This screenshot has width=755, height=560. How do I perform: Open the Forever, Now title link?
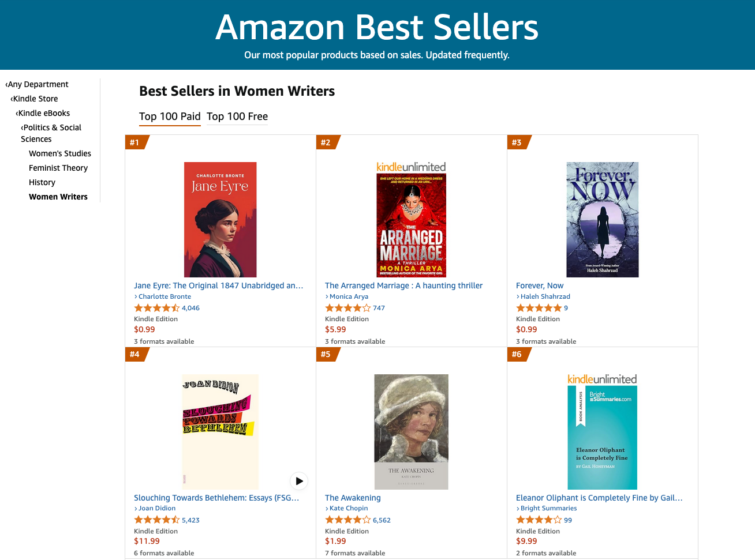[540, 285]
